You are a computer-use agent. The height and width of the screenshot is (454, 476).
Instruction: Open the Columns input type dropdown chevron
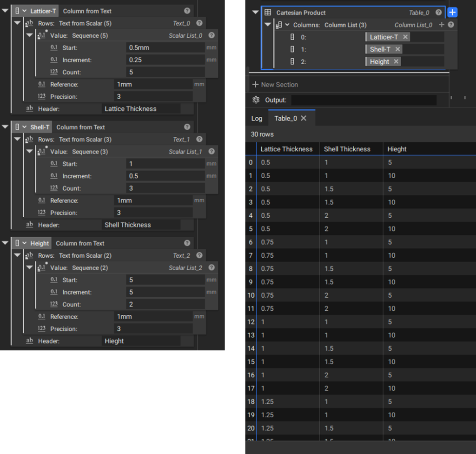click(287, 25)
